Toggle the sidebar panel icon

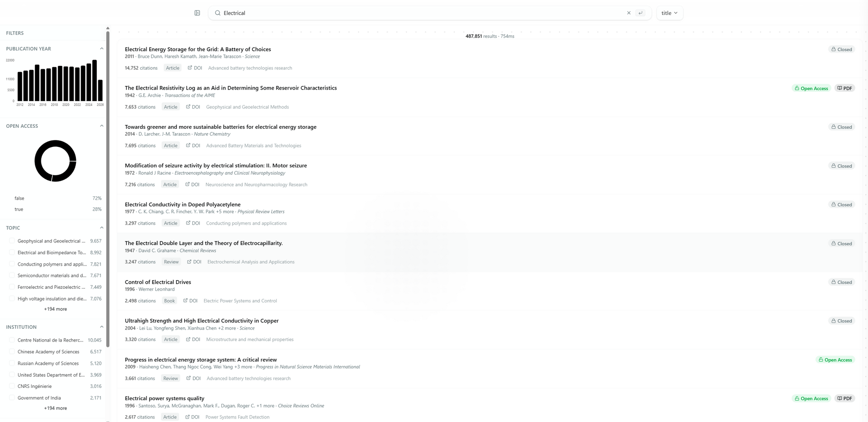(197, 13)
